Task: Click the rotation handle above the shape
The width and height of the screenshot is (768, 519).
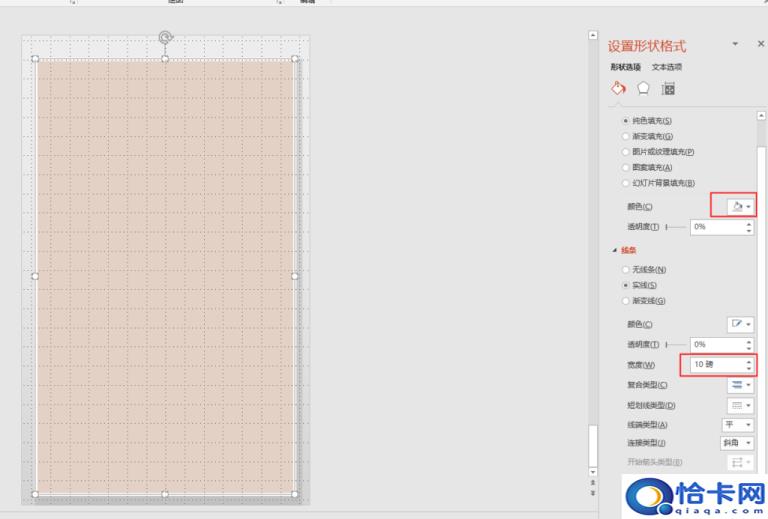Action: (165, 38)
